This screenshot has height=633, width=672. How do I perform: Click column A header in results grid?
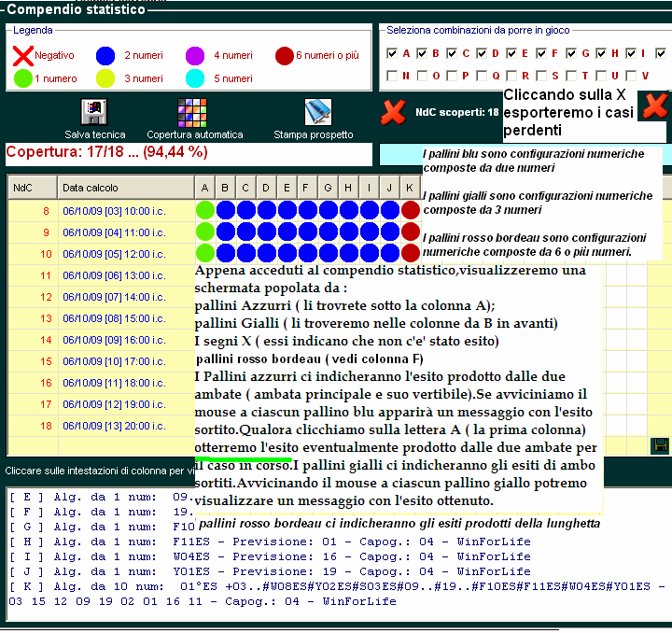[204, 188]
